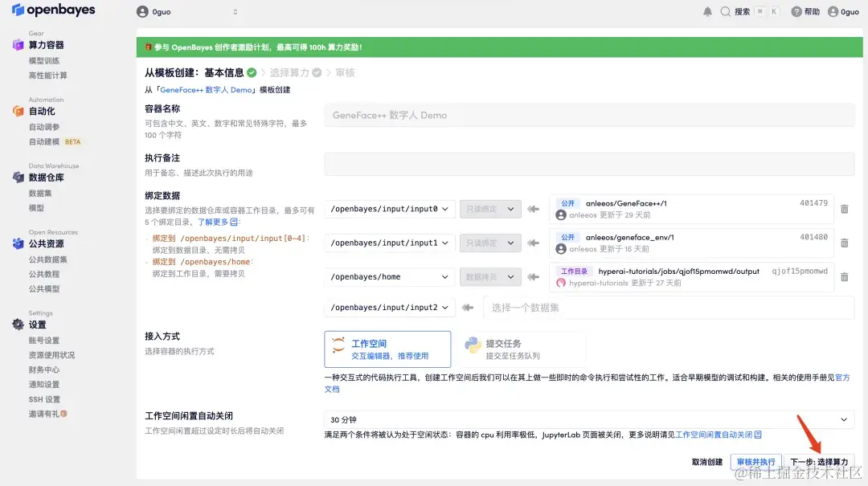Expand the 30 分钟 idle shutdown dropdown
Viewport: 868px width, 486px height.
(x=590, y=419)
